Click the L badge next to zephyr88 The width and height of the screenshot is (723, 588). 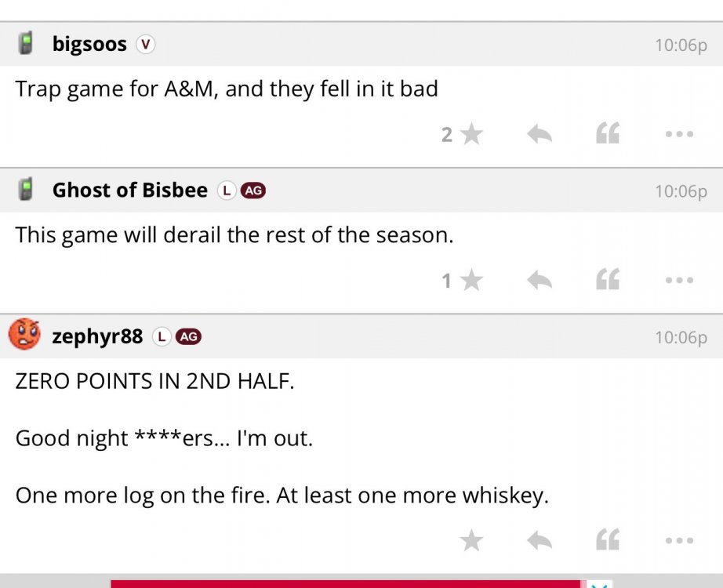click(161, 337)
